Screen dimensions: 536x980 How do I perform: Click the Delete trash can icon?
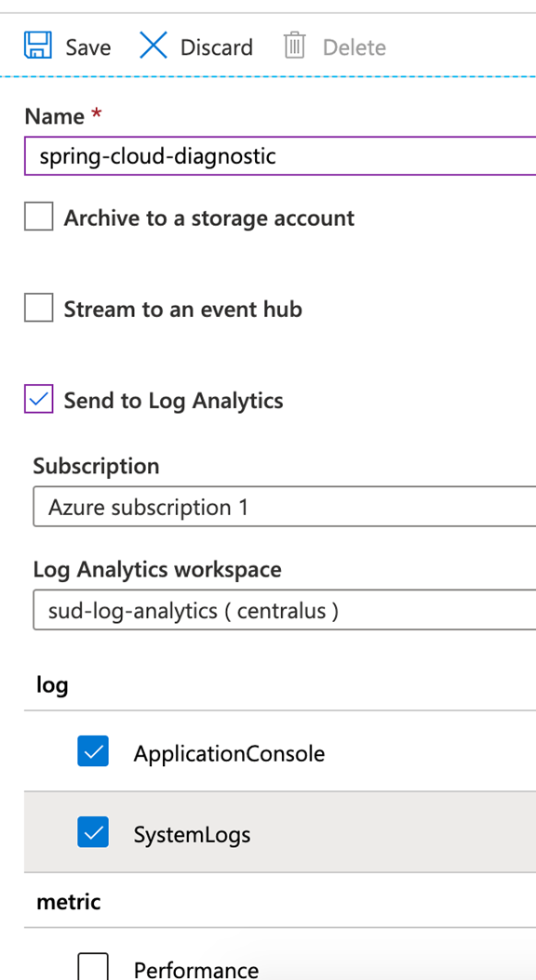pos(294,46)
